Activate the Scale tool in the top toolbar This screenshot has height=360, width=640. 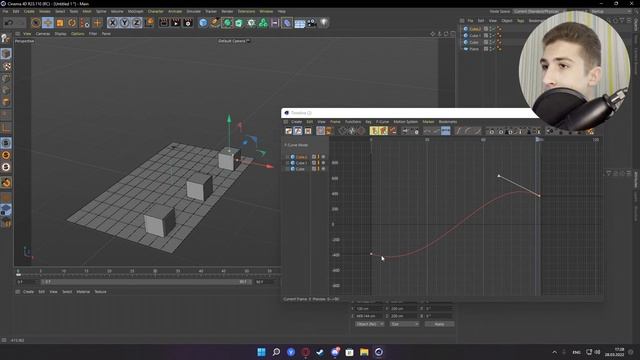[x=60, y=23]
